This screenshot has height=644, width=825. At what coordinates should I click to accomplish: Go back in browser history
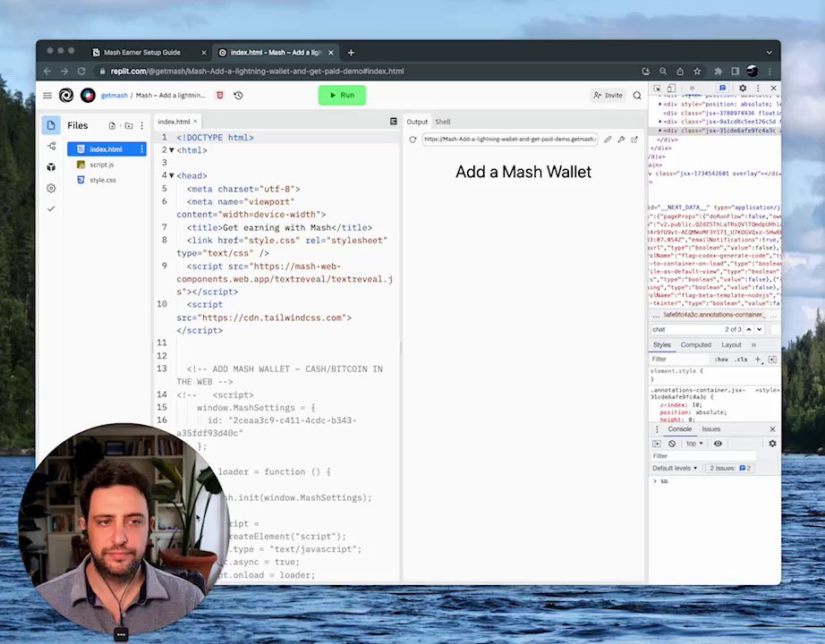[47, 71]
